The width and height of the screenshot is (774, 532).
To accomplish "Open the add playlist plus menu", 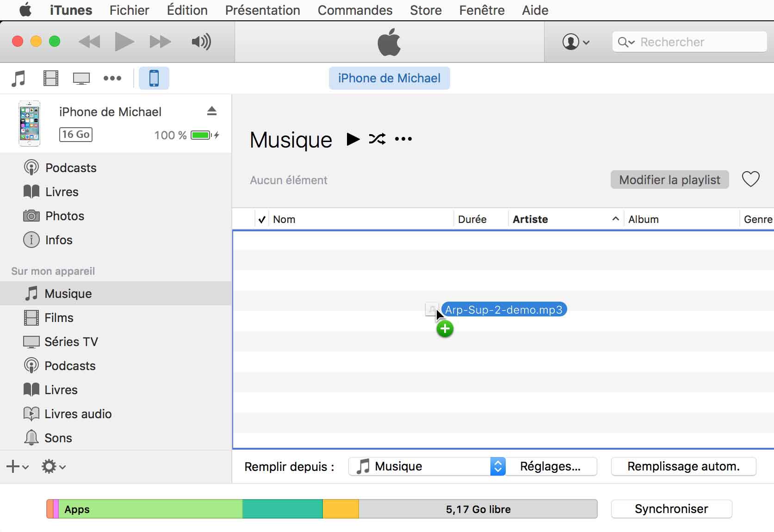I will (x=18, y=466).
